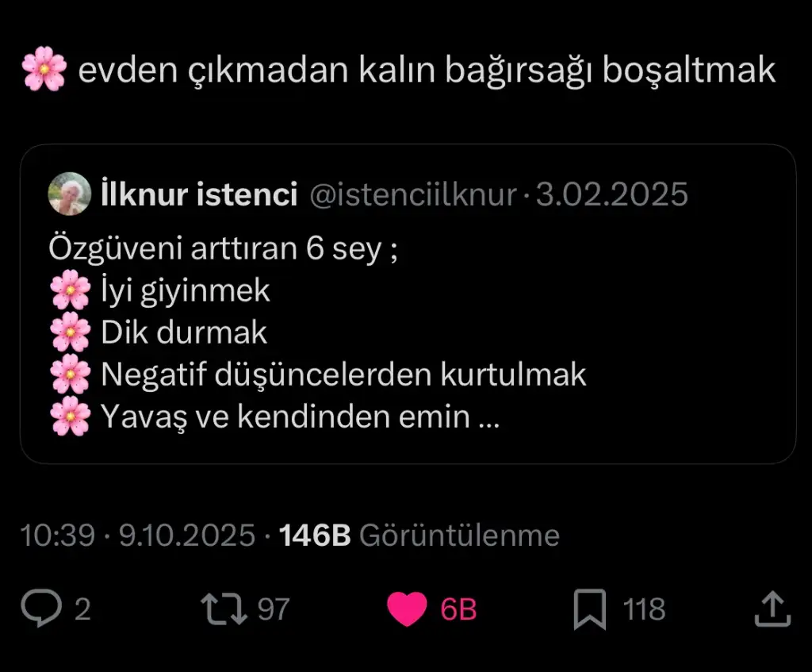Click the main tweet text evden çıkmadan
This screenshot has height=672, width=812.
coord(427,70)
